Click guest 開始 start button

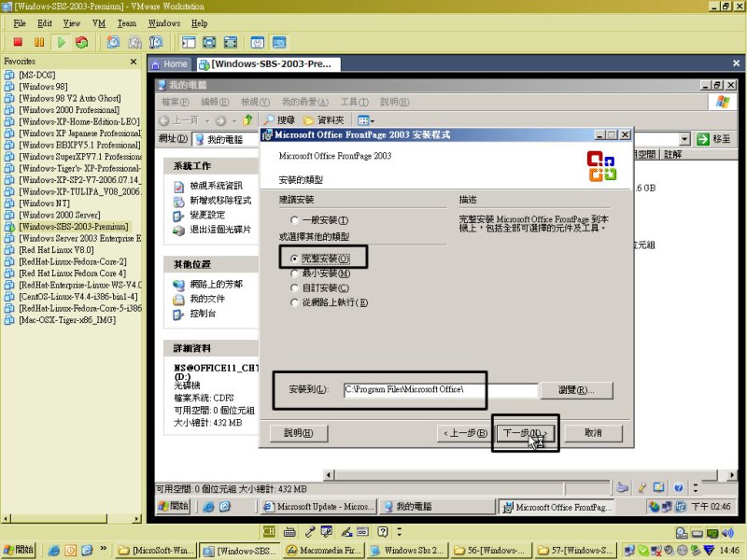[x=174, y=506]
